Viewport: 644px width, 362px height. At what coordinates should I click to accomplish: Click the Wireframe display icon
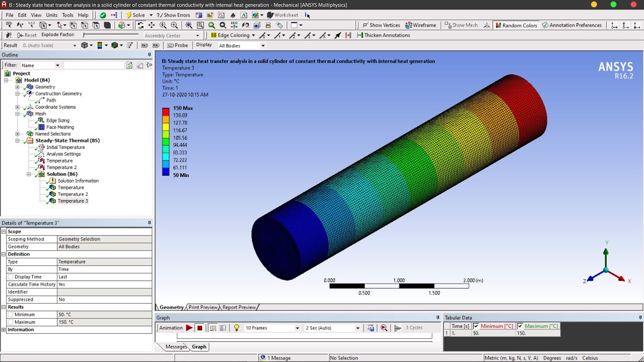tap(409, 25)
